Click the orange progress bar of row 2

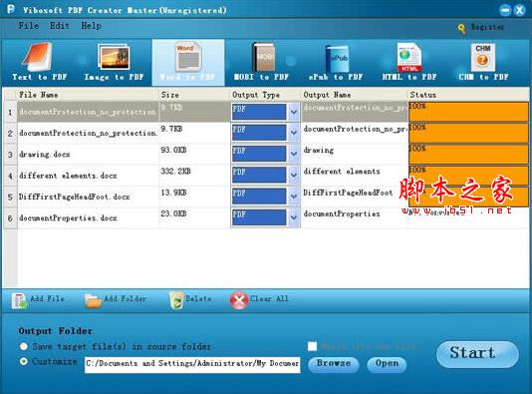coord(468,133)
